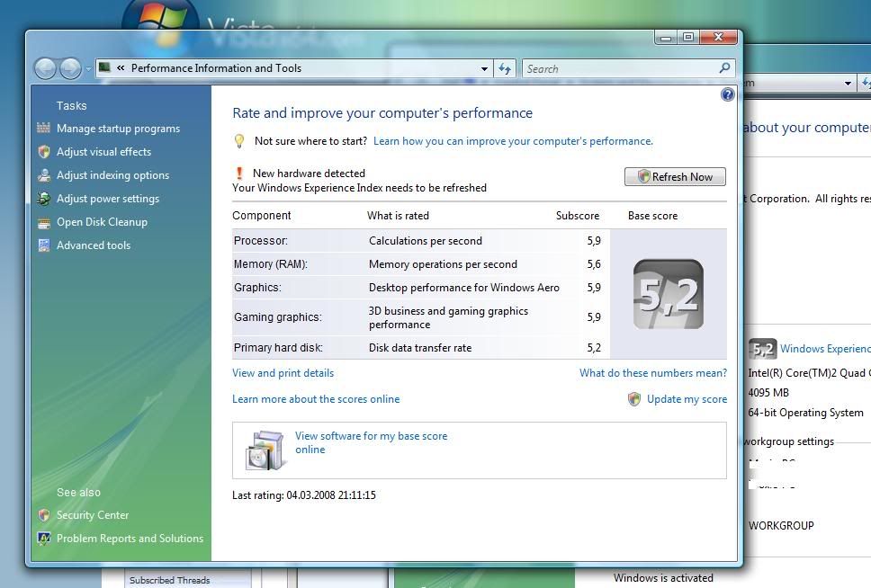This screenshot has height=588, width=871.
Task: Click the Adjust indexing options icon
Action: coord(44,175)
